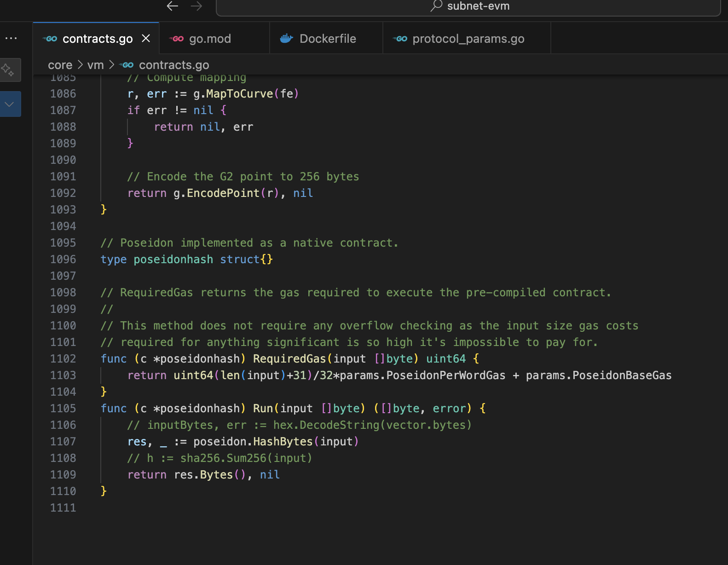
Task: Click line number 1102 in the gutter
Action: [x=63, y=359]
